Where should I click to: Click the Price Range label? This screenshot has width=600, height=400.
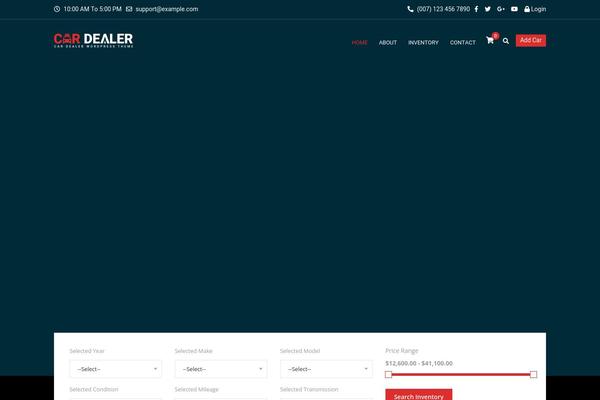(402, 351)
